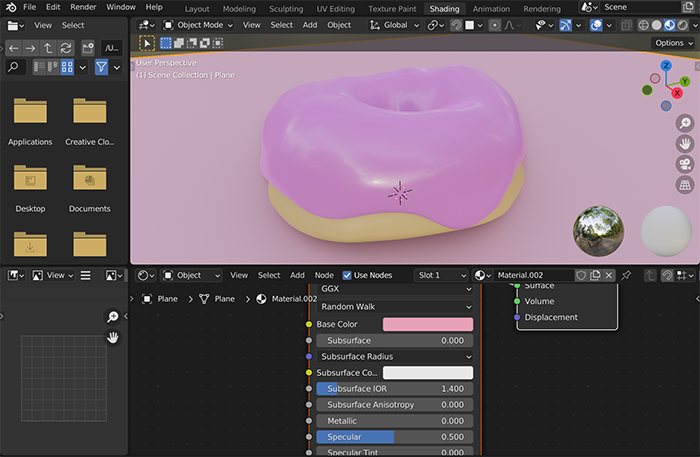Open the Object Mode dropdown
700x457 pixels.
click(200, 25)
